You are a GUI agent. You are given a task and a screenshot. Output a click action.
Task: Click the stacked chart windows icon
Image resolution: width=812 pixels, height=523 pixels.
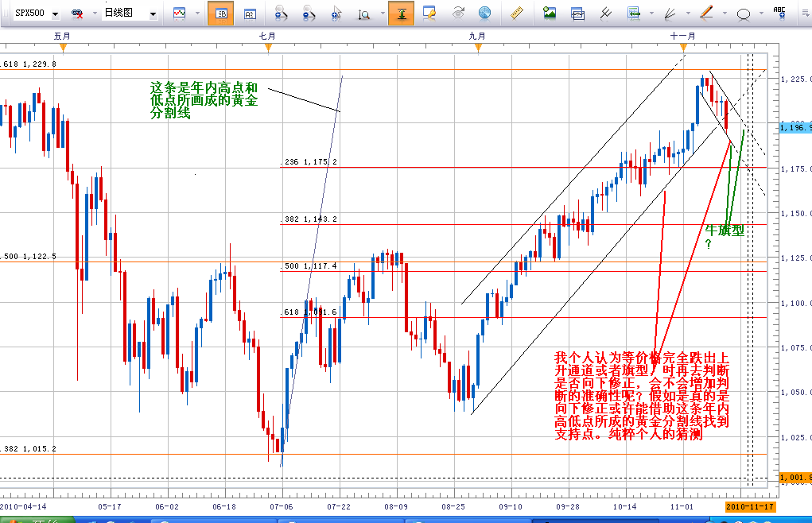pos(577,14)
